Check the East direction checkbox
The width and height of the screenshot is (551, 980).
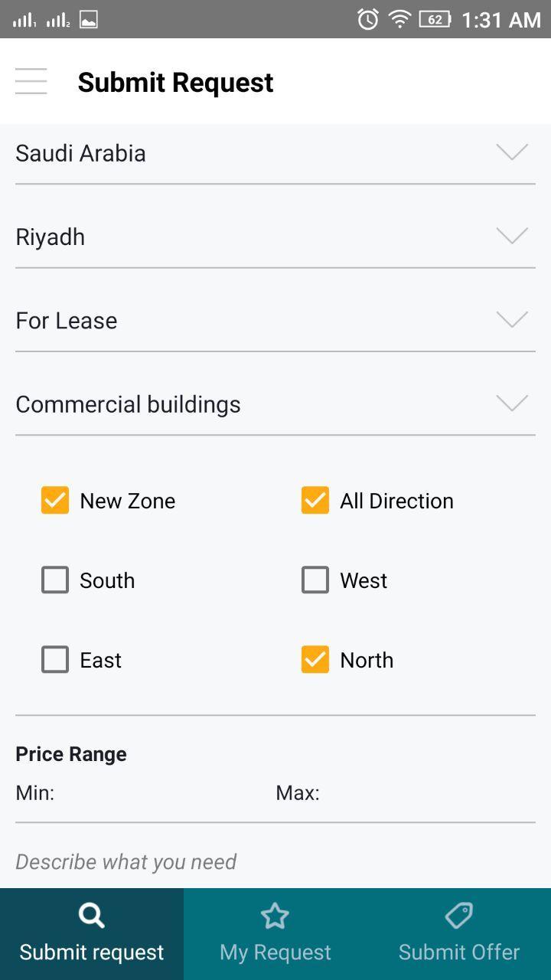click(55, 660)
